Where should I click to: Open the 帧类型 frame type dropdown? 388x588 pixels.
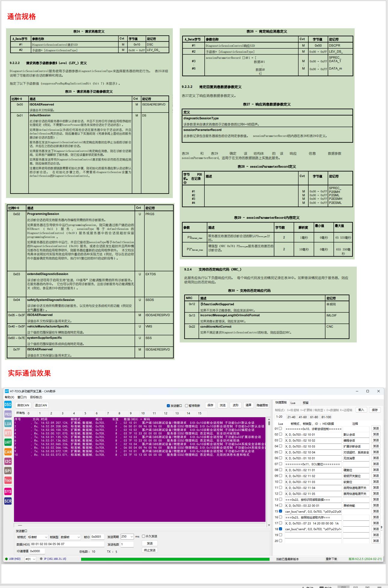coord(70,537)
